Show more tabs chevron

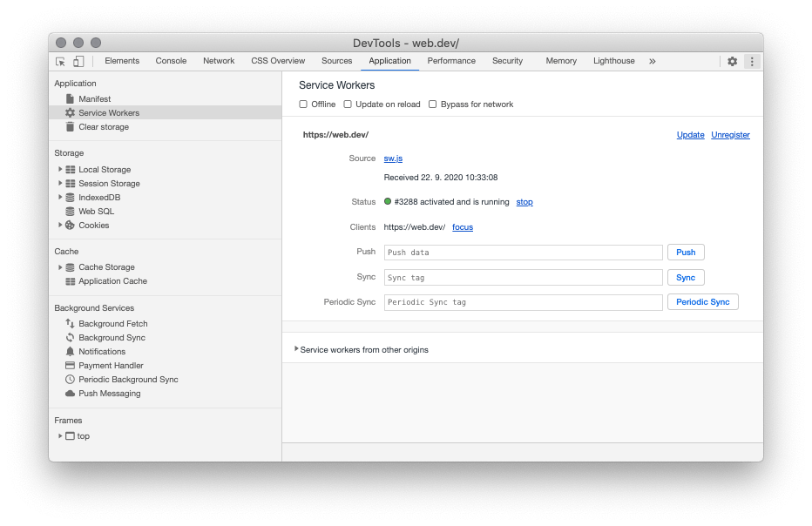coord(653,61)
